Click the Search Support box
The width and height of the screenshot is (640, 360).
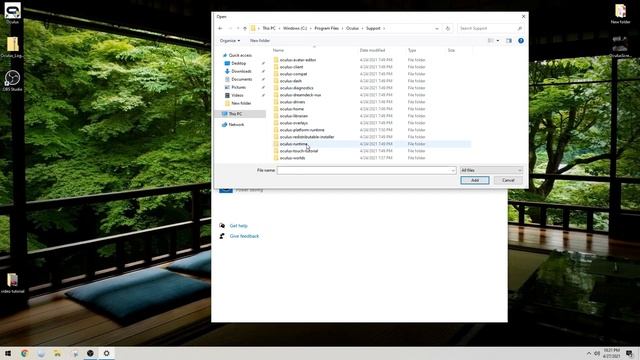coord(490,28)
